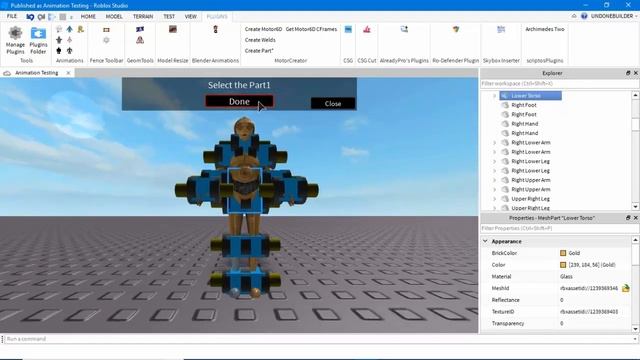Click the MeshId import folder icon

click(625, 288)
